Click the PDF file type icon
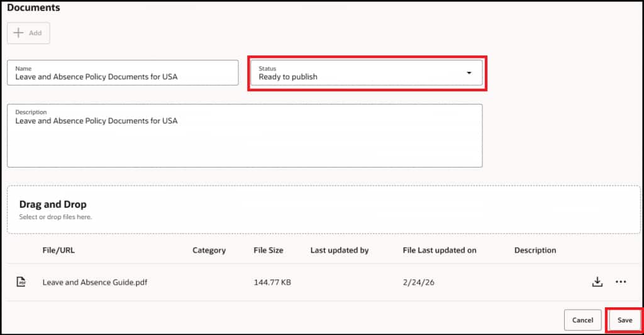The width and height of the screenshot is (644, 335). 21,282
